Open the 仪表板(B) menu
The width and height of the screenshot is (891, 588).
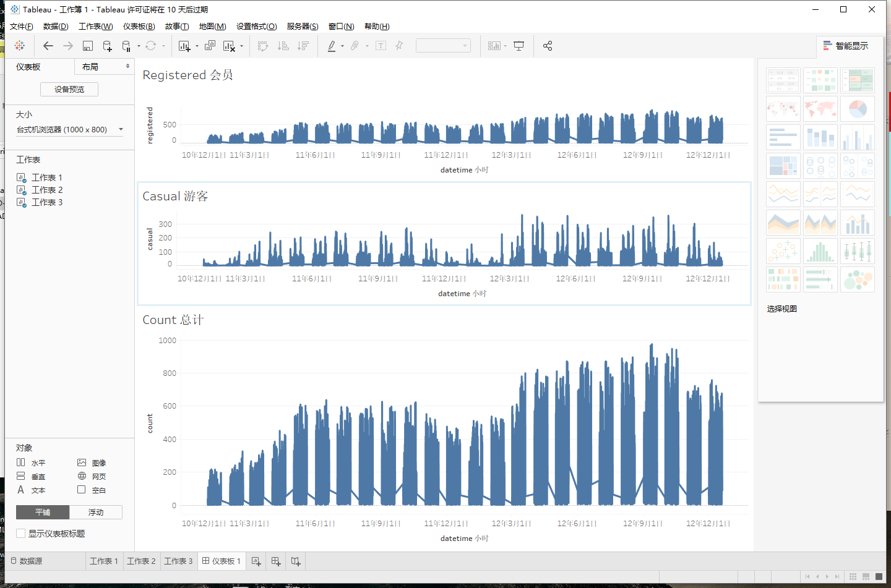pyautogui.click(x=139, y=26)
